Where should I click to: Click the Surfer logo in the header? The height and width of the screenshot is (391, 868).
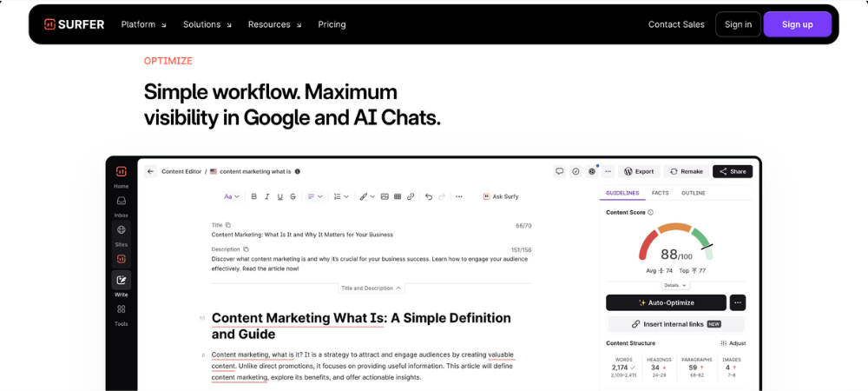(x=74, y=24)
